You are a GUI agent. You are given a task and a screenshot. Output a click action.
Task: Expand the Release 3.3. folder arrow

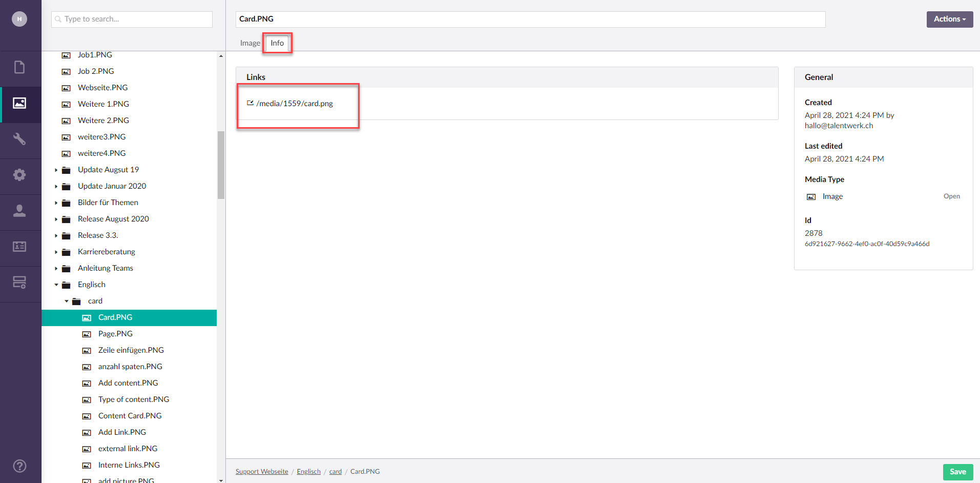56,236
